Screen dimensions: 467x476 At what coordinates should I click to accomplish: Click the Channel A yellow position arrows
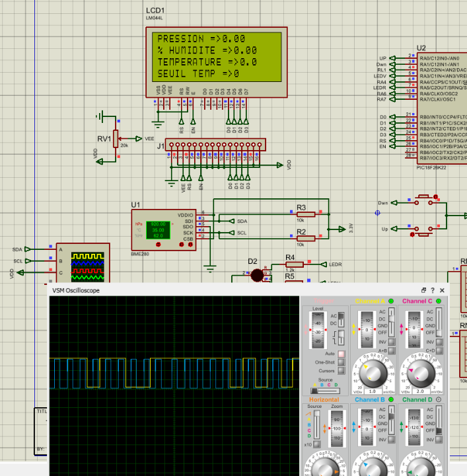click(x=353, y=329)
